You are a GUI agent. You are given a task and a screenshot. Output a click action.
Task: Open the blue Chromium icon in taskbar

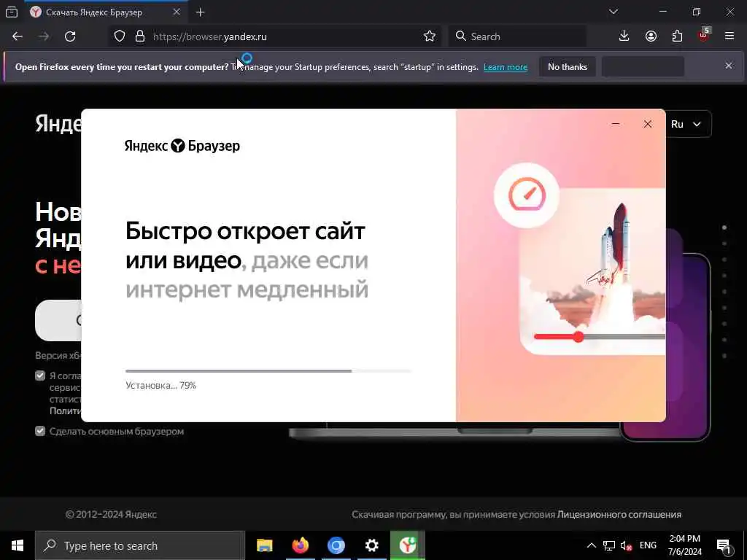(x=336, y=545)
